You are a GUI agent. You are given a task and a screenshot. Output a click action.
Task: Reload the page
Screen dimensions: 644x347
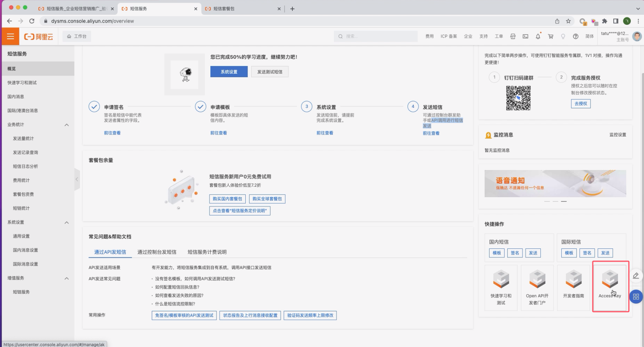tap(32, 21)
